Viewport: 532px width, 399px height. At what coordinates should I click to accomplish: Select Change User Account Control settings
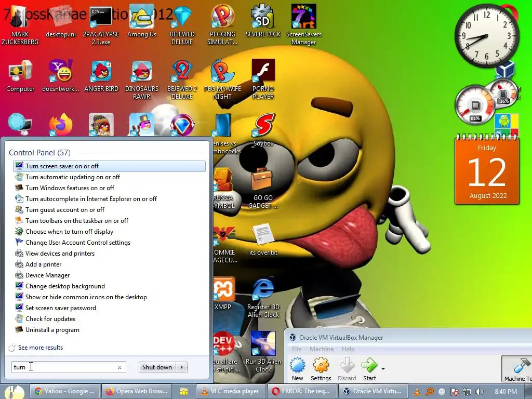pos(109,243)
